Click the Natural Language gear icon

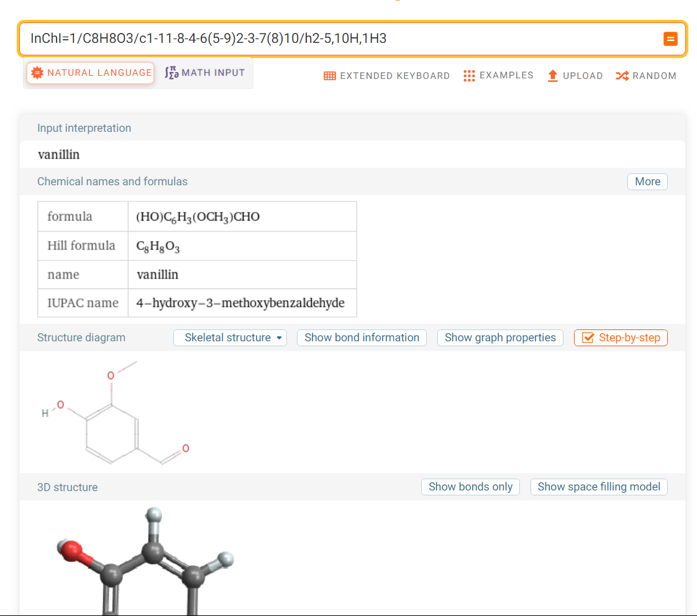pos(37,73)
